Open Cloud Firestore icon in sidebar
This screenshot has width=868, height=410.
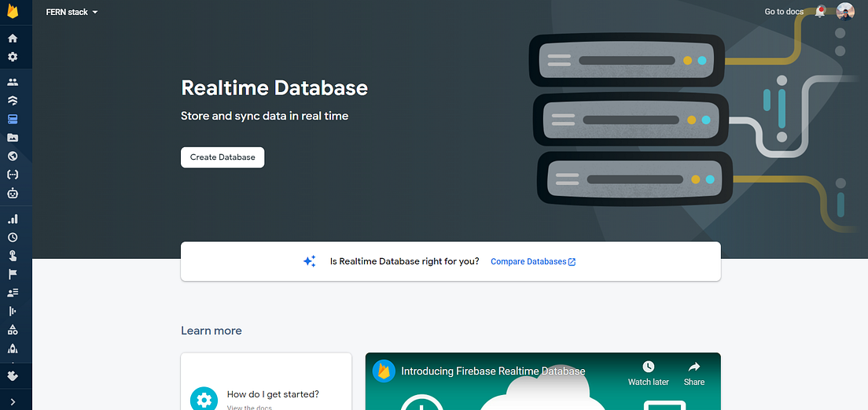pyautogui.click(x=12, y=100)
